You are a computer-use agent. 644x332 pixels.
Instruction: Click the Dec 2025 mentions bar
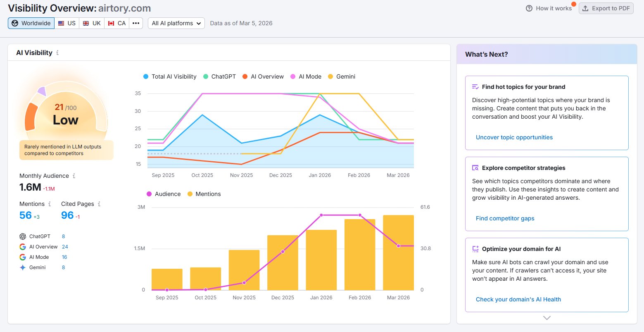283,263
